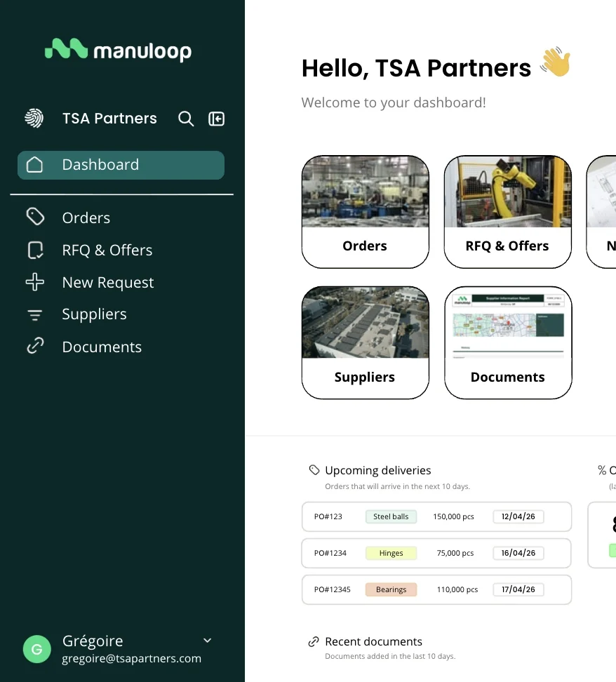Open the Documents dashboard card

pos(507,342)
